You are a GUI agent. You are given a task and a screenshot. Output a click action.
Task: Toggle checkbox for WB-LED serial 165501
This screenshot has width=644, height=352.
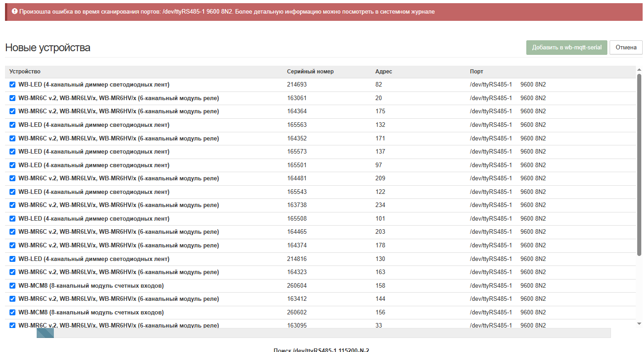(x=12, y=165)
